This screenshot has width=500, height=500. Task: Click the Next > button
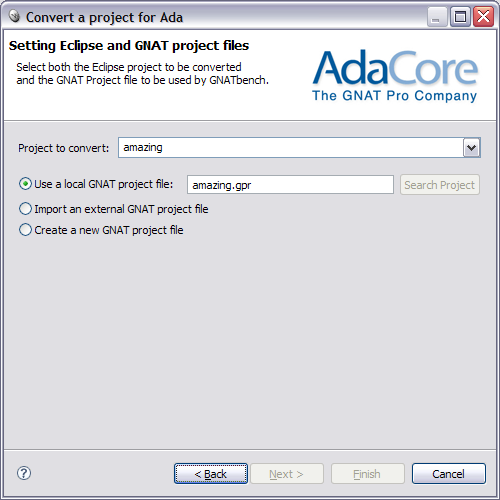point(287,473)
